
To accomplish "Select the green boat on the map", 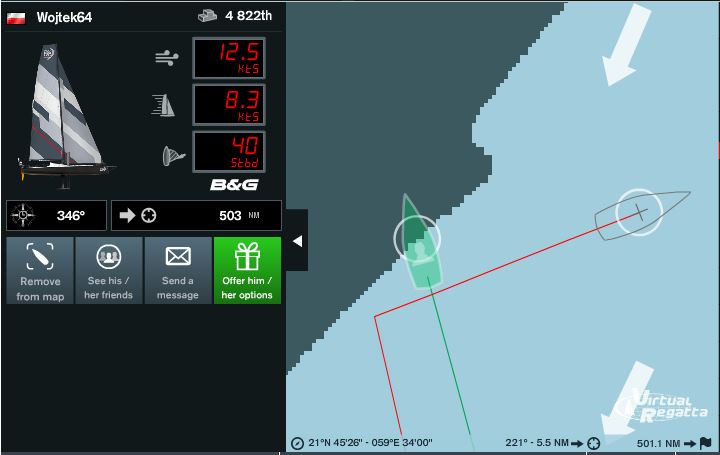I will point(420,242).
